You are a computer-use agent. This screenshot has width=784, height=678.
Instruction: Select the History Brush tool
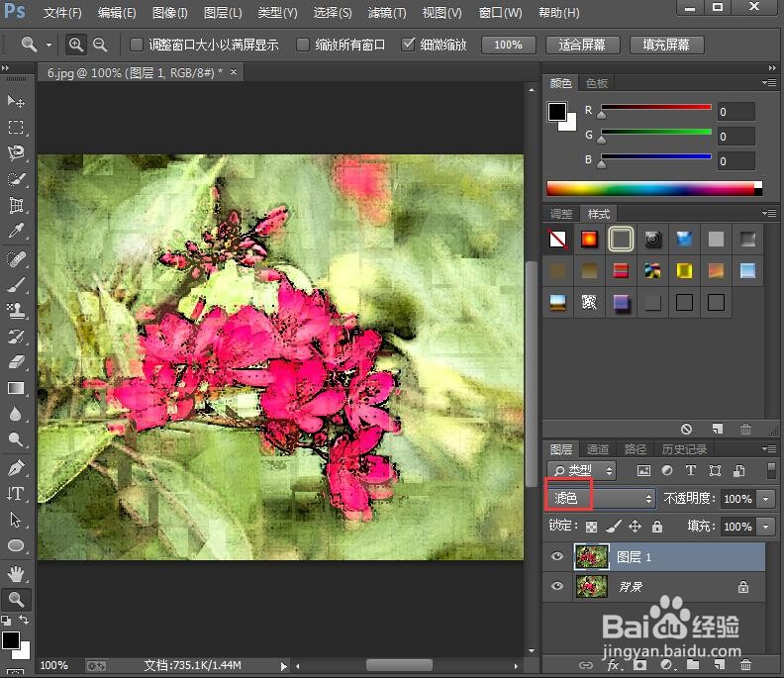pyautogui.click(x=16, y=336)
